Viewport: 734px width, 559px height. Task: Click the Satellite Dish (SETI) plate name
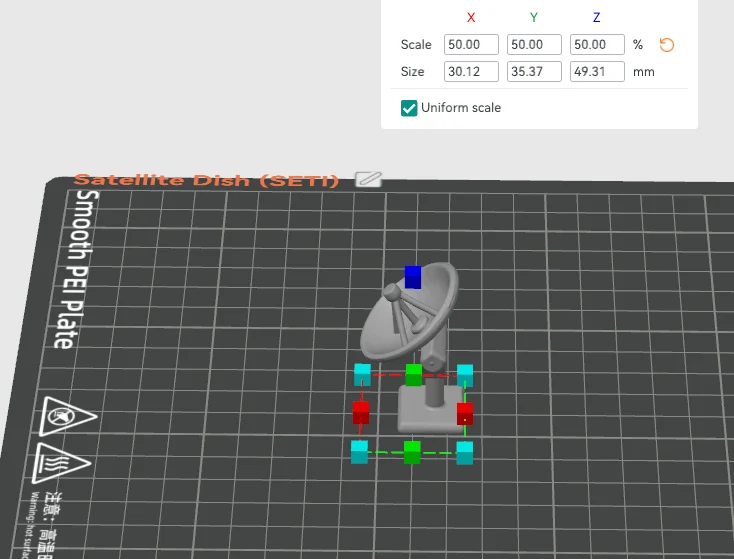point(206,180)
